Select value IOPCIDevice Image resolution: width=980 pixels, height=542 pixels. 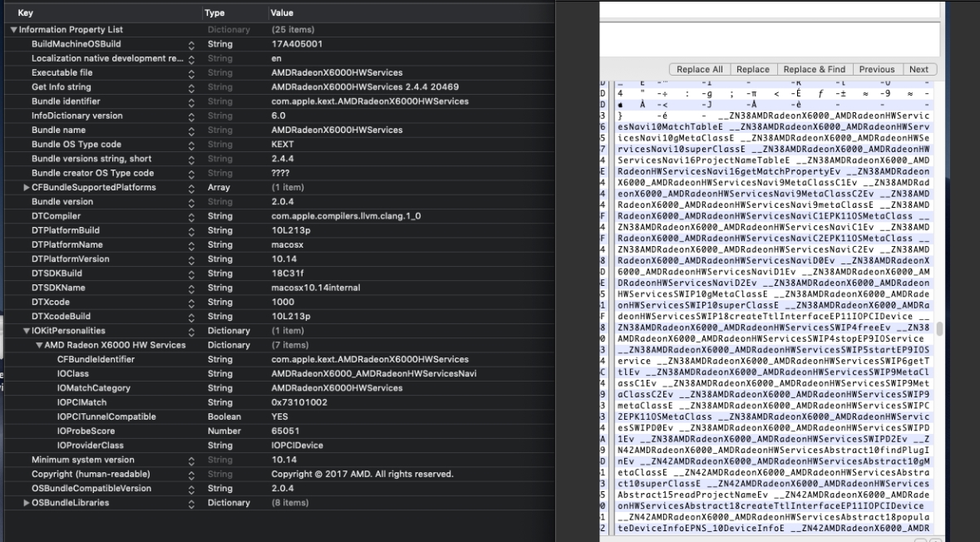tap(297, 446)
